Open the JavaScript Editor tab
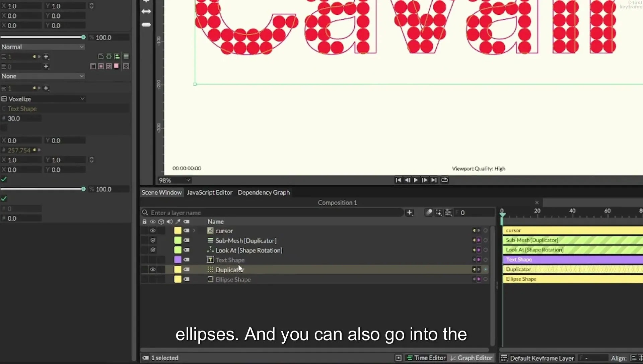The height and width of the screenshot is (364, 643). click(x=210, y=193)
